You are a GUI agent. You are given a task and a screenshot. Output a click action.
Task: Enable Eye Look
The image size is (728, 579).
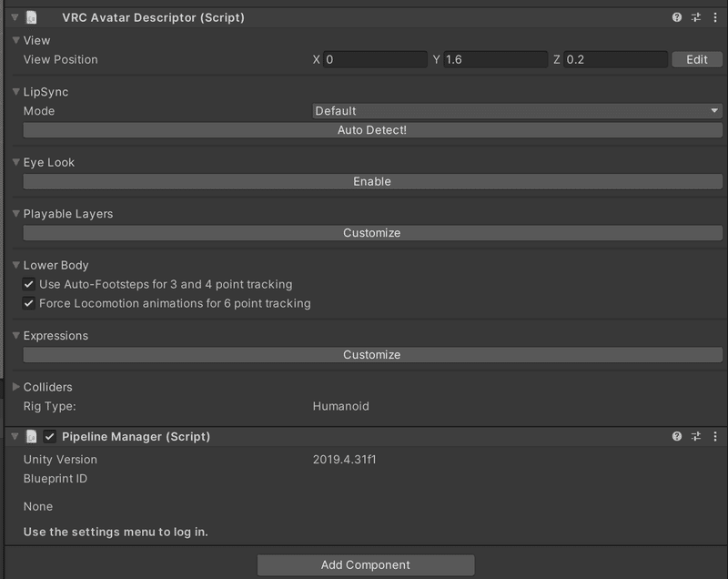[x=372, y=181]
